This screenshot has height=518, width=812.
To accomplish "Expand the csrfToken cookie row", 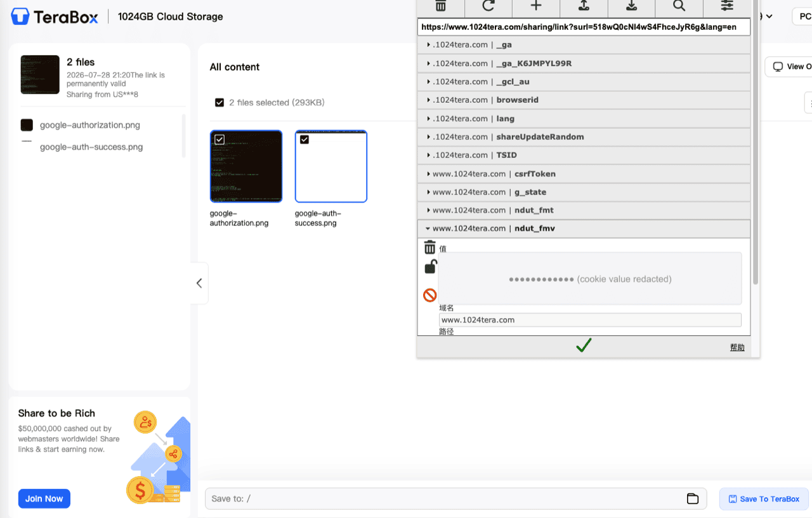I will (x=584, y=173).
